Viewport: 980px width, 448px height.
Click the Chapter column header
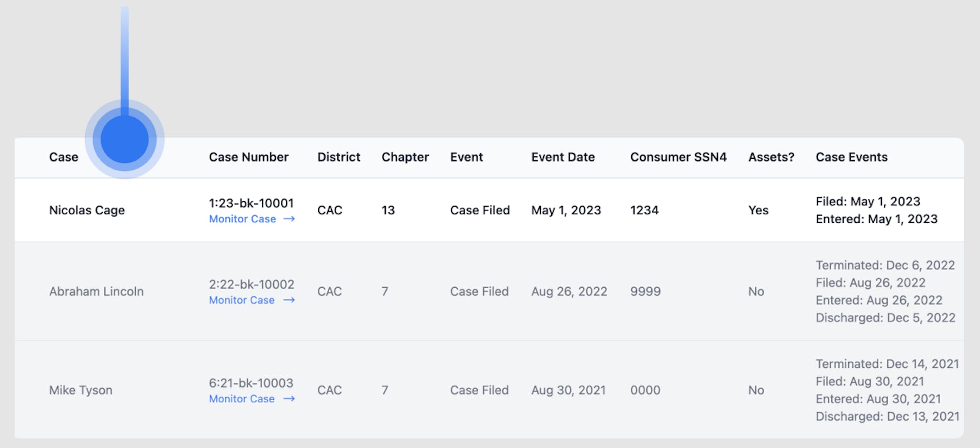(x=405, y=157)
